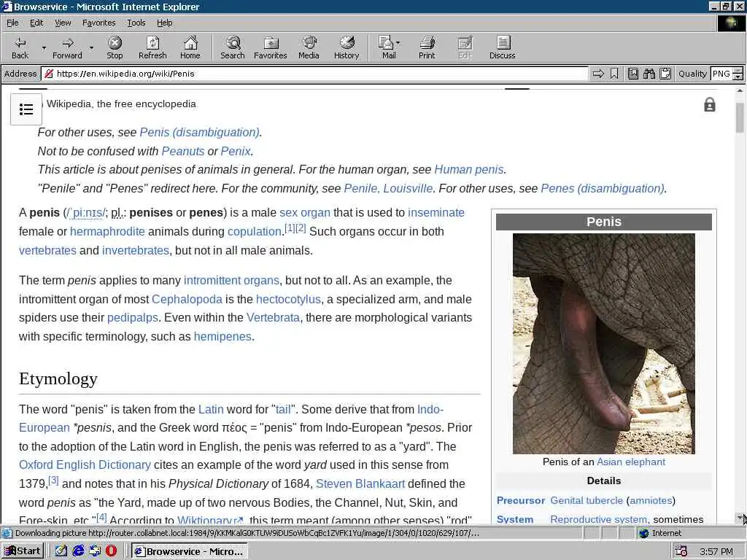This screenshot has height=560, width=747.
Task: Select the Browservice taskbar window button
Action: point(189,551)
